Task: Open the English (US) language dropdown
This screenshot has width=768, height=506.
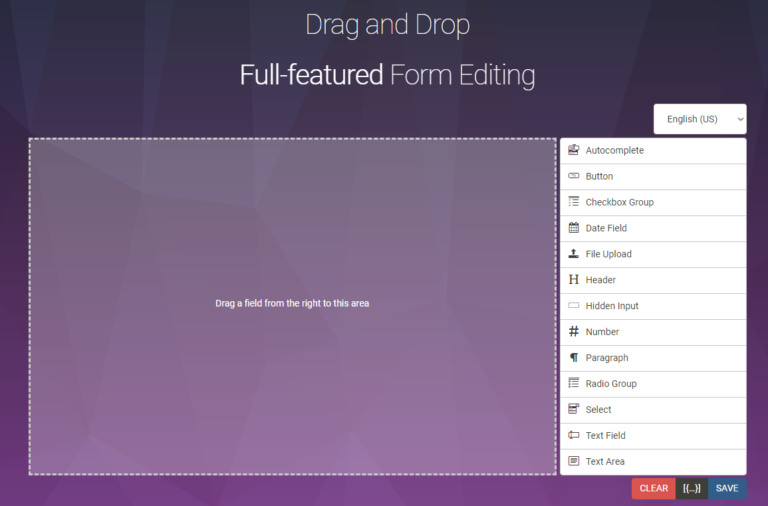Action: pyautogui.click(x=700, y=119)
